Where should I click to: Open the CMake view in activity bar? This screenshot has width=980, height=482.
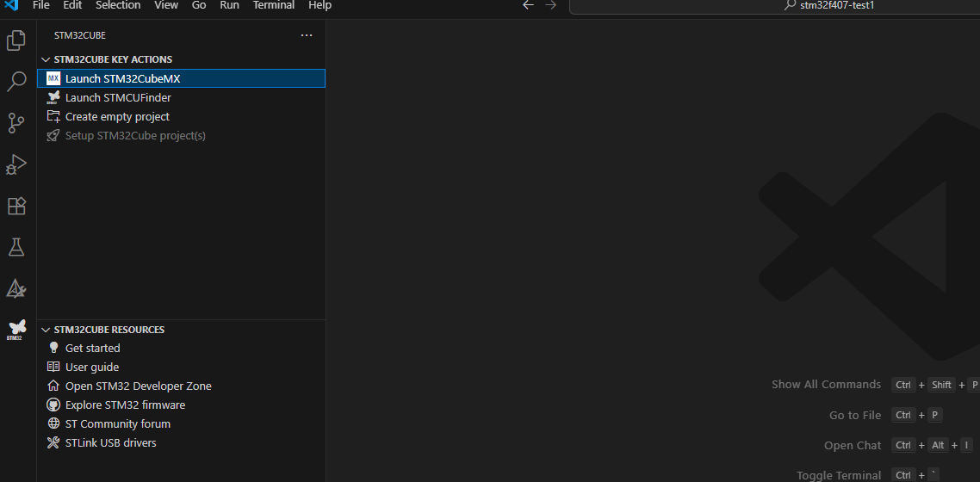[16, 288]
